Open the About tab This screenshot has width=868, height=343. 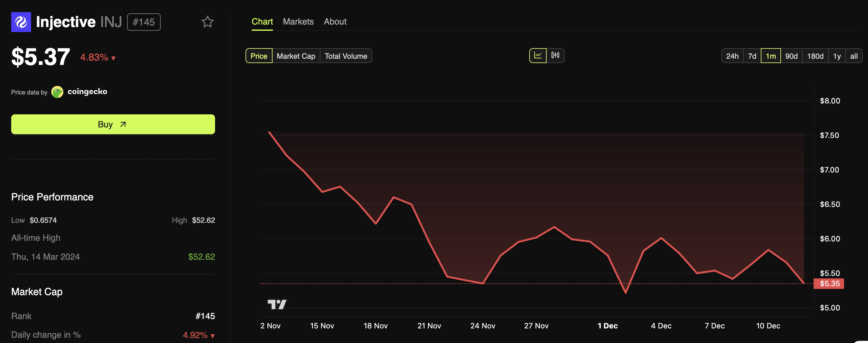335,21
